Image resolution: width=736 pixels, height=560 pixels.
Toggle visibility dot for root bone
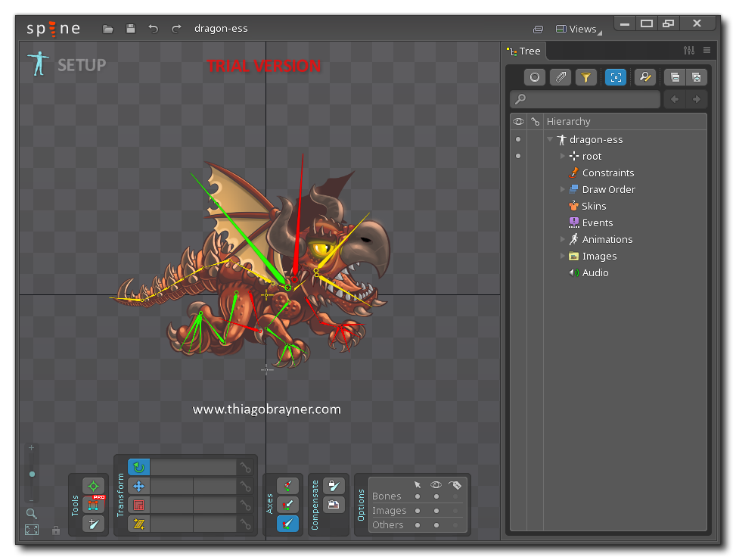(x=518, y=156)
